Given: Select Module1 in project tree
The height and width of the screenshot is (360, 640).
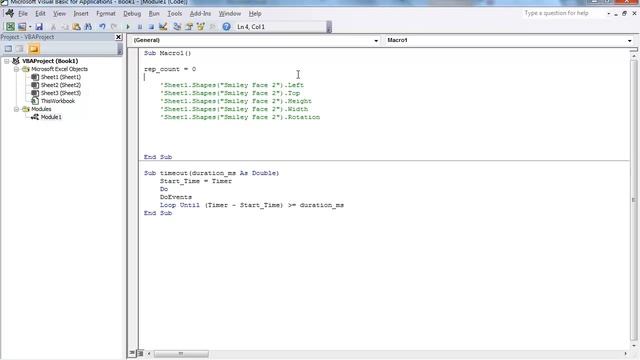Looking at the screenshot, I should click(x=51, y=117).
